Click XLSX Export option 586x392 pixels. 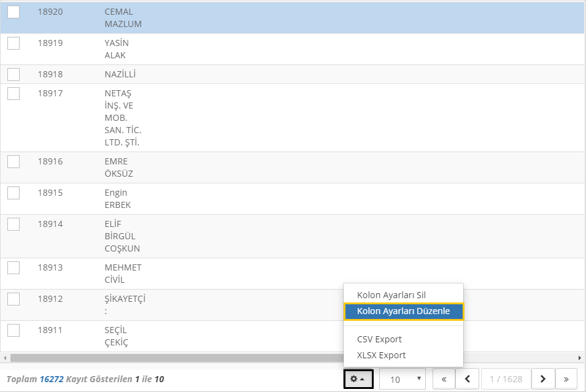point(381,355)
